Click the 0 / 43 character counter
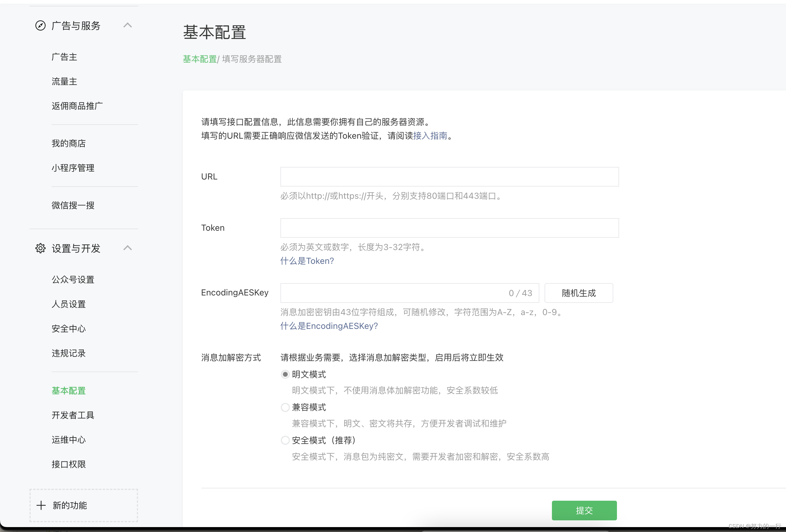786x532 pixels. [x=520, y=293]
